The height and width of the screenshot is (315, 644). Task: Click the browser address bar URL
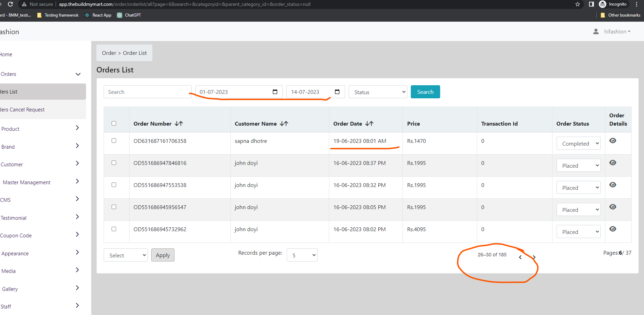point(185,4)
